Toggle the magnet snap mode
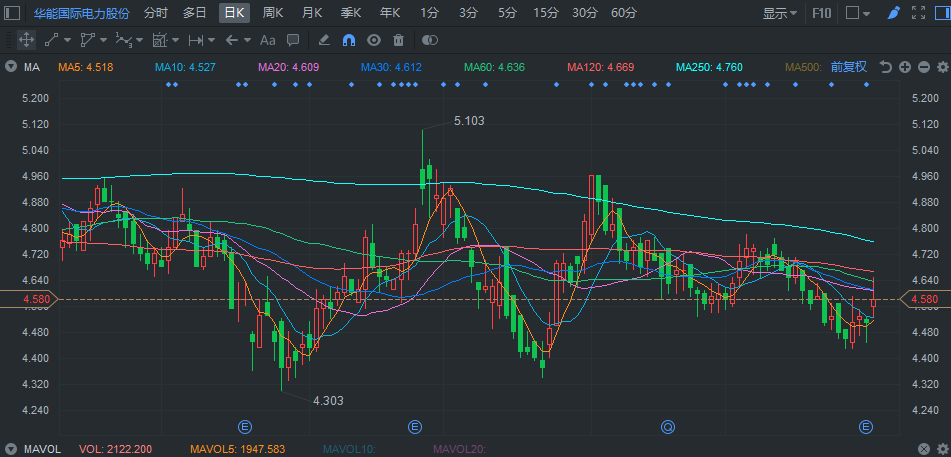 click(349, 40)
